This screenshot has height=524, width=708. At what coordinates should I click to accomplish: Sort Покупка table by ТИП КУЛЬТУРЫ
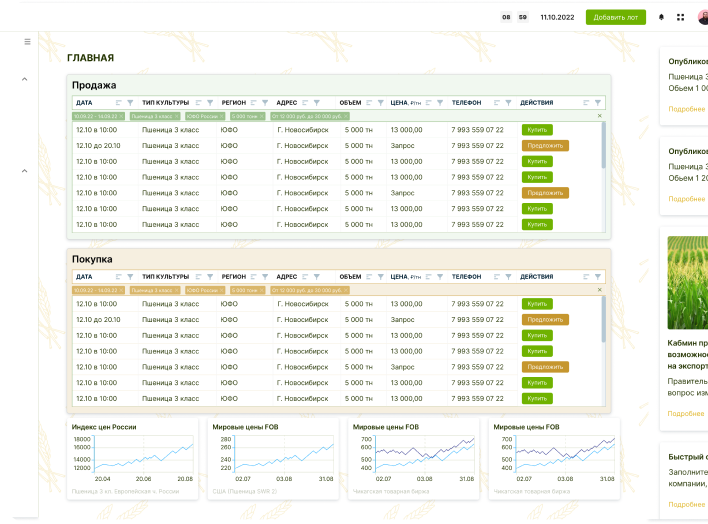tap(198, 276)
